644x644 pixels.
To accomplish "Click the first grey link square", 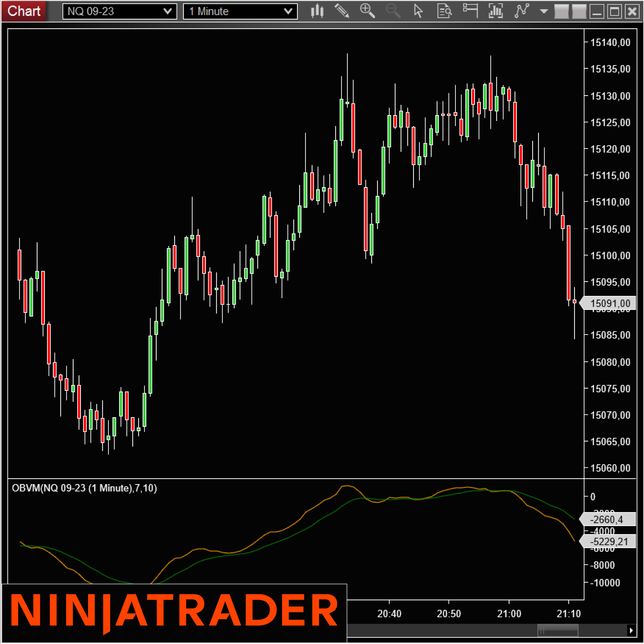I will 561,12.
